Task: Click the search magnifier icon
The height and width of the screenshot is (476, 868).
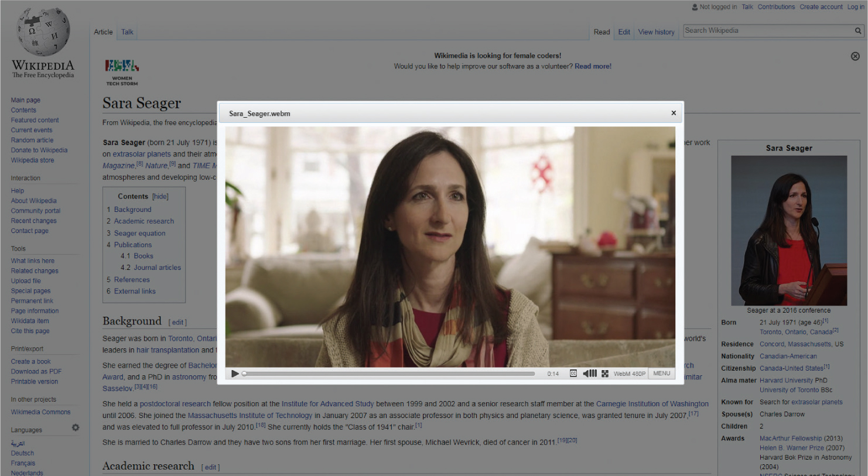Action: click(858, 30)
